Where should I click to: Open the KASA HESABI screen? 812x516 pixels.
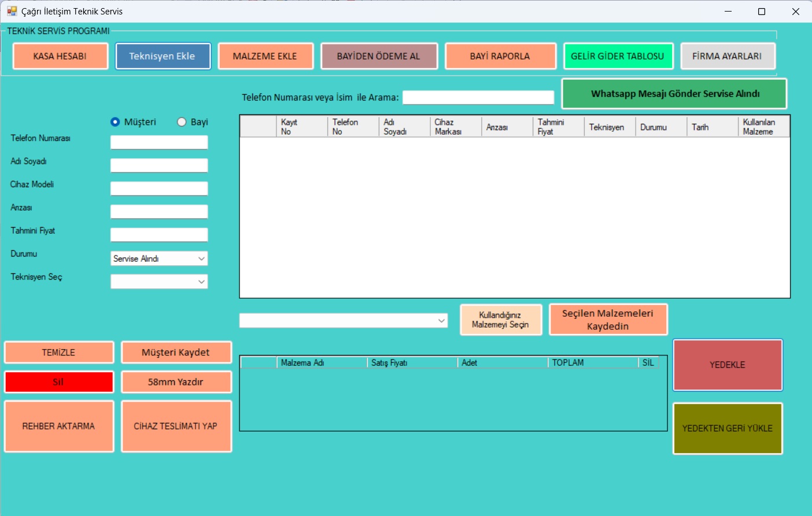pos(60,56)
